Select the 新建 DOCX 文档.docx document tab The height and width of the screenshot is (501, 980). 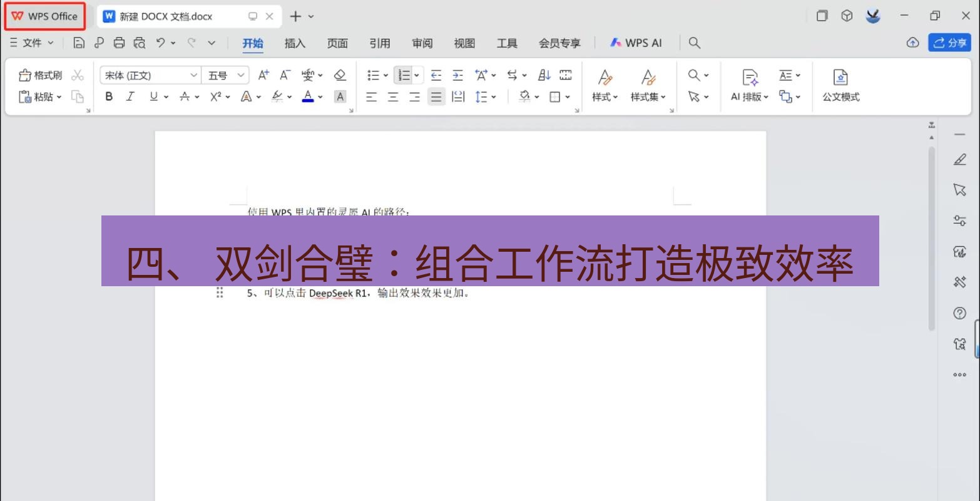click(189, 16)
